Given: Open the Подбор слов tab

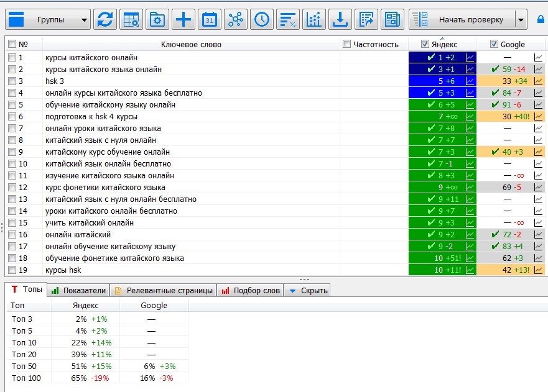Looking at the screenshot, I should click(250, 290).
